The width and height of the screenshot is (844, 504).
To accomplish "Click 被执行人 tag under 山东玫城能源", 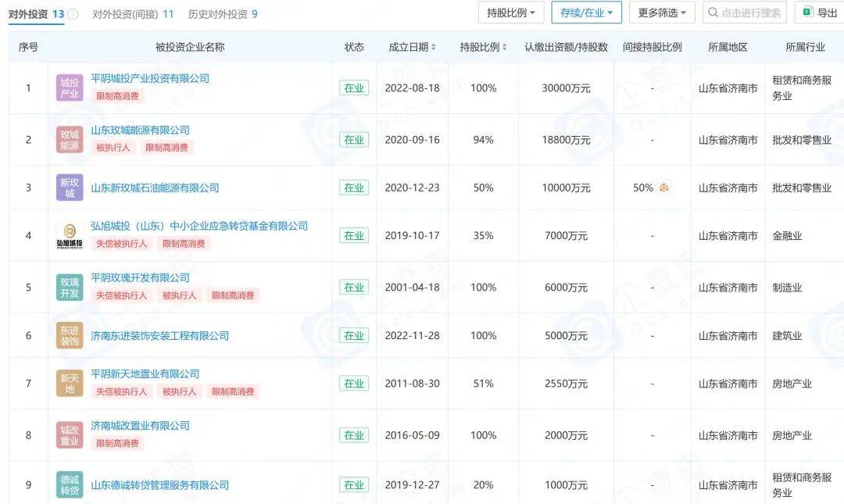I will click(x=113, y=148).
